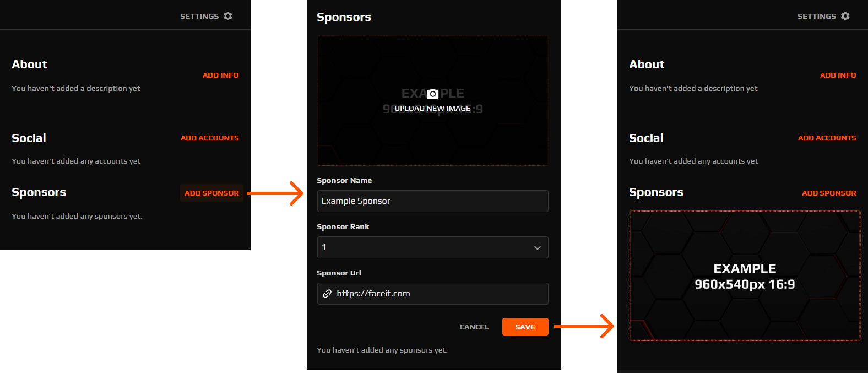Click the UPLOAD NEW IMAGE placeholder area
868x373 pixels.
point(432,108)
